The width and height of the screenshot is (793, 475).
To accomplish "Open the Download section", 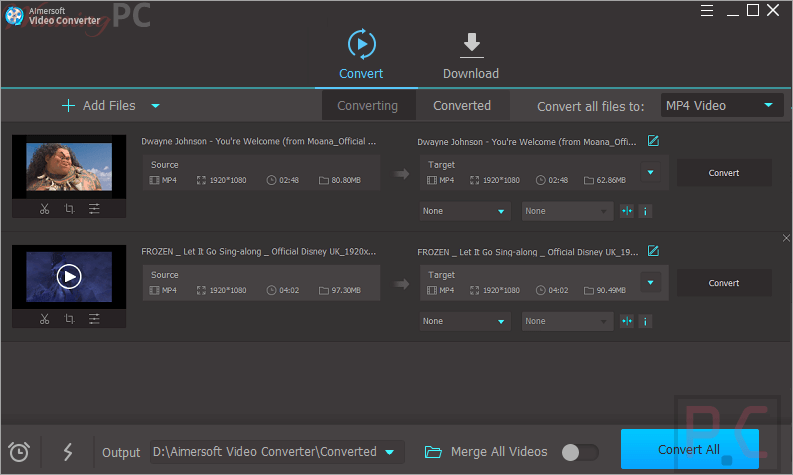I will tap(471, 56).
